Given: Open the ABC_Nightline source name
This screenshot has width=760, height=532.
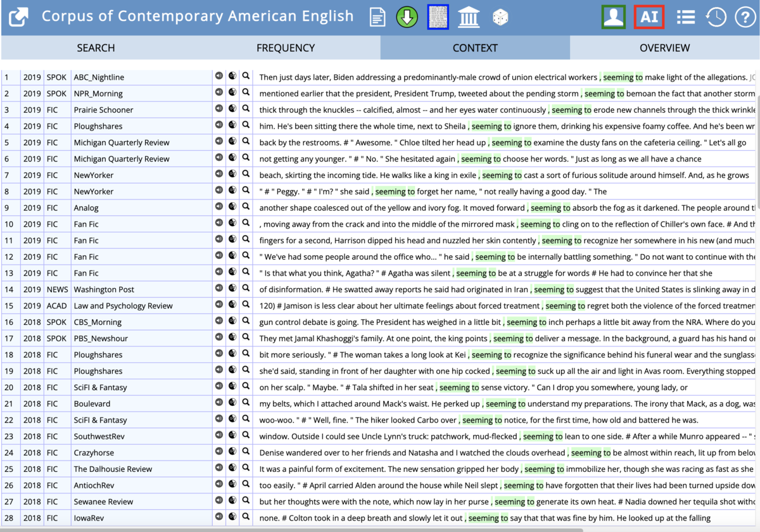Looking at the screenshot, I should pyautogui.click(x=99, y=77).
